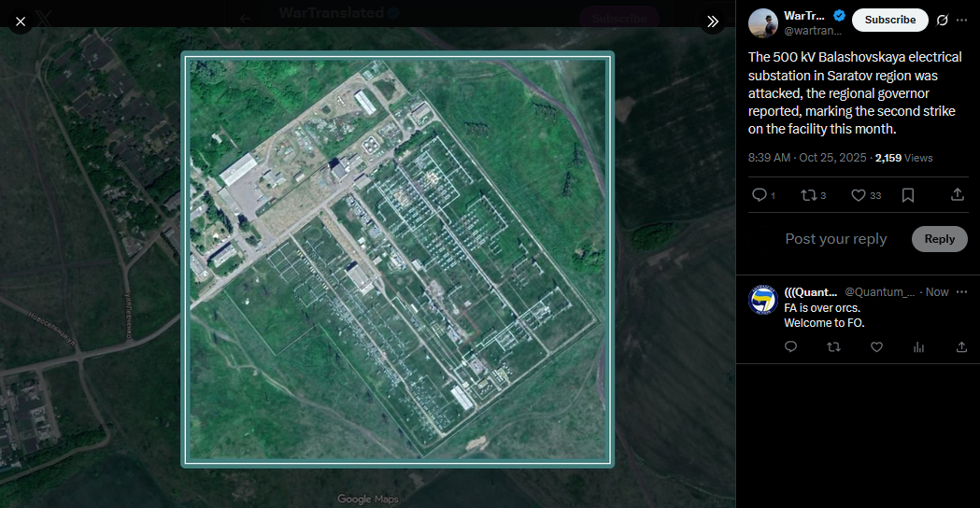Open WarTranslated profile avatar
The image size is (980, 508).
click(x=762, y=23)
